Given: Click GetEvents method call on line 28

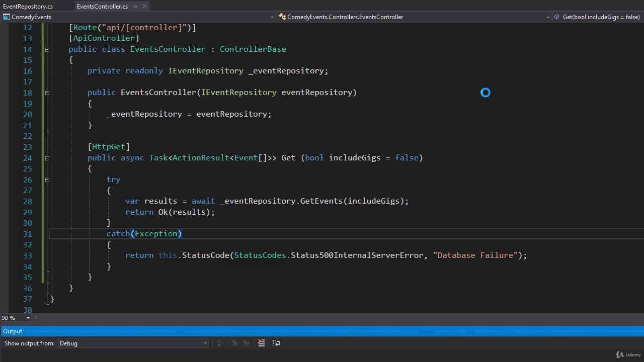Looking at the screenshot, I should click(x=321, y=201).
